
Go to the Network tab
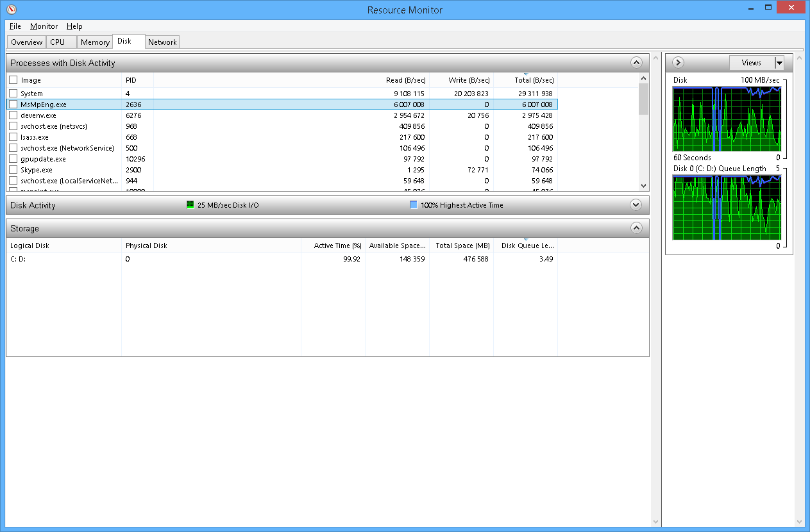(162, 42)
